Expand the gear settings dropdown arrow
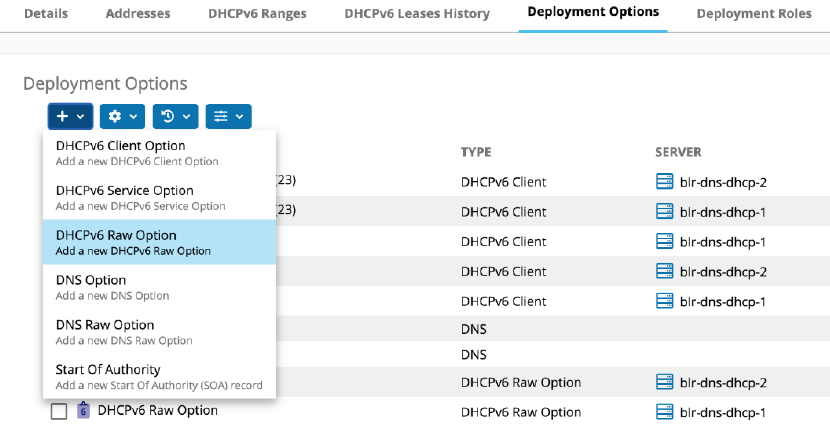 pos(134,117)
